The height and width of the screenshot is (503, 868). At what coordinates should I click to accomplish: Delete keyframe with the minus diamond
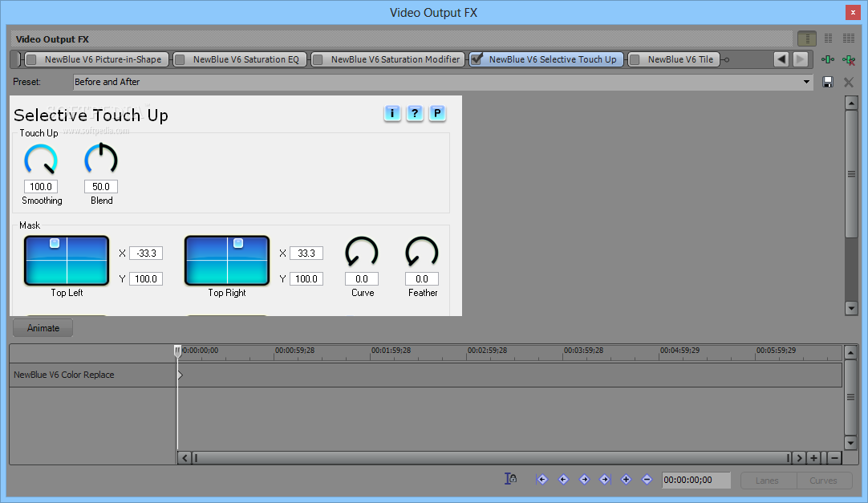tap(647, 479)
